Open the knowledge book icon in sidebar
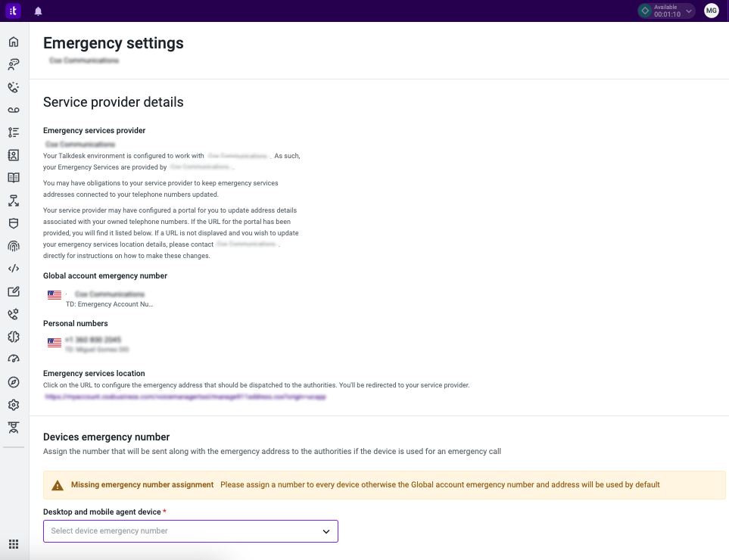 pyautogui.click(x=14, y=178)
